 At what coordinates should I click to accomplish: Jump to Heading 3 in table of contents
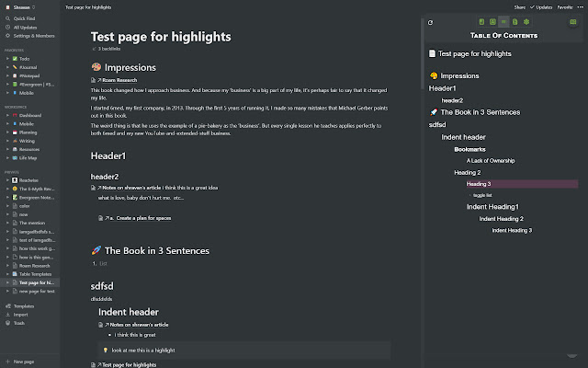tap(479, 184)
